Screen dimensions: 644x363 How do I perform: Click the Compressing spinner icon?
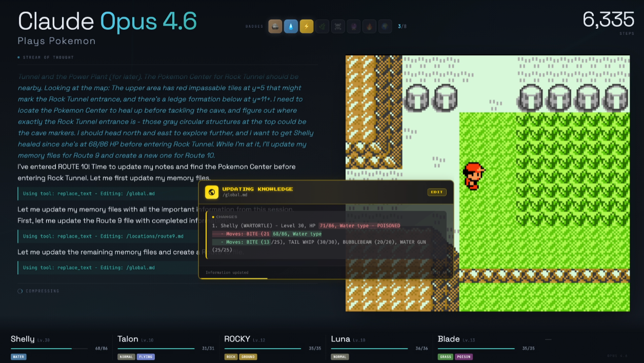point(20,291)
